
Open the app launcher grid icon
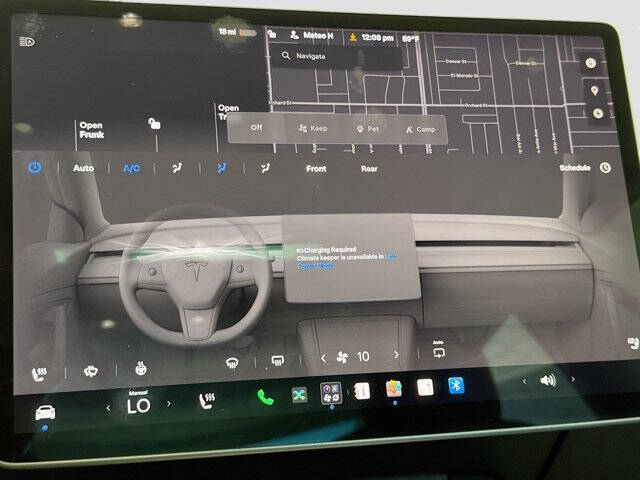(331, 393)
